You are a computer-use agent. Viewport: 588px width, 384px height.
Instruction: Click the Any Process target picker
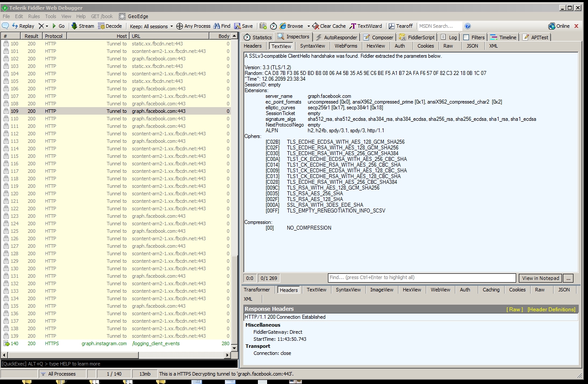coord(194,26)
